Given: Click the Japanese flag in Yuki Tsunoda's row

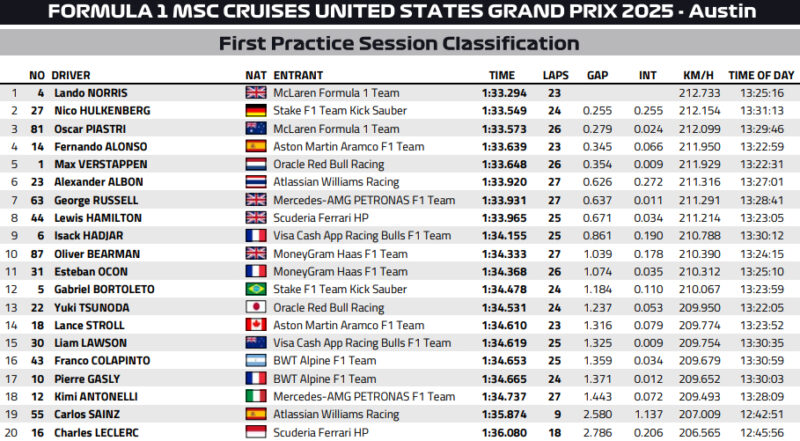Looking at the screenshot, I should [x=256, y=307].
